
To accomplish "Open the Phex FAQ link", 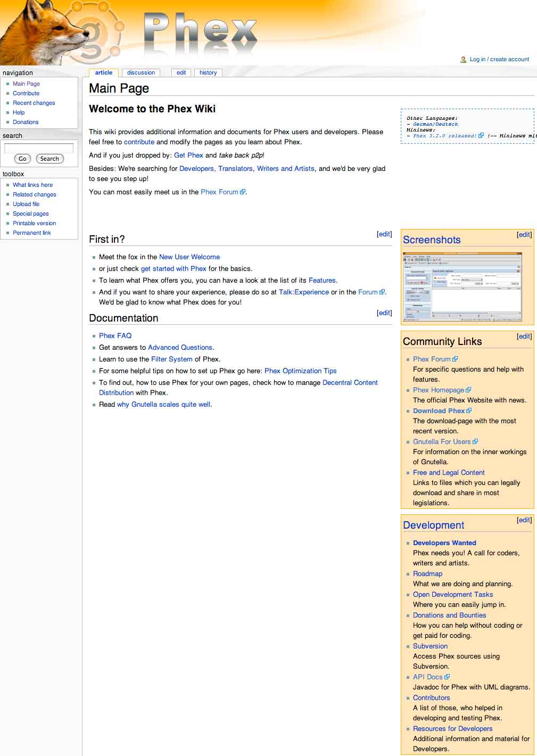I will point(115,336).
